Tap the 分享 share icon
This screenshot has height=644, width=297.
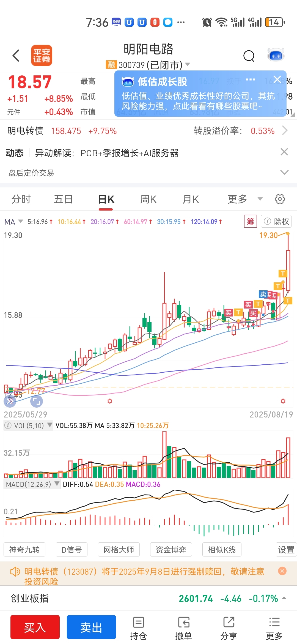click(x=229, y=628)
